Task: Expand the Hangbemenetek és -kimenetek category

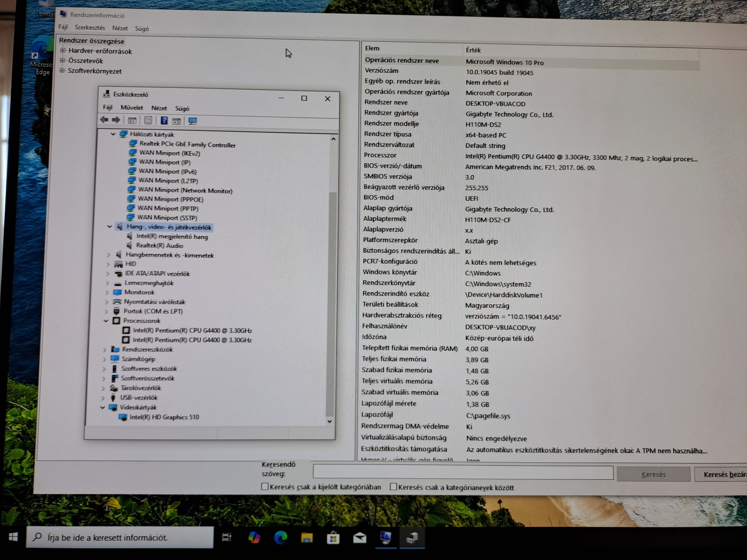Action: tap(109, 255)
